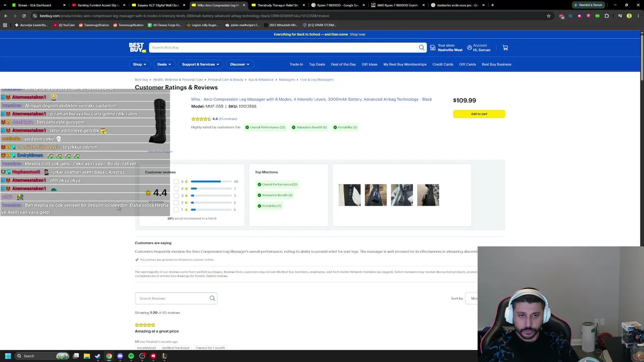Toggle Portability (5) top mention filter
Screen dimensions: 644x362
tap(269, 206)
